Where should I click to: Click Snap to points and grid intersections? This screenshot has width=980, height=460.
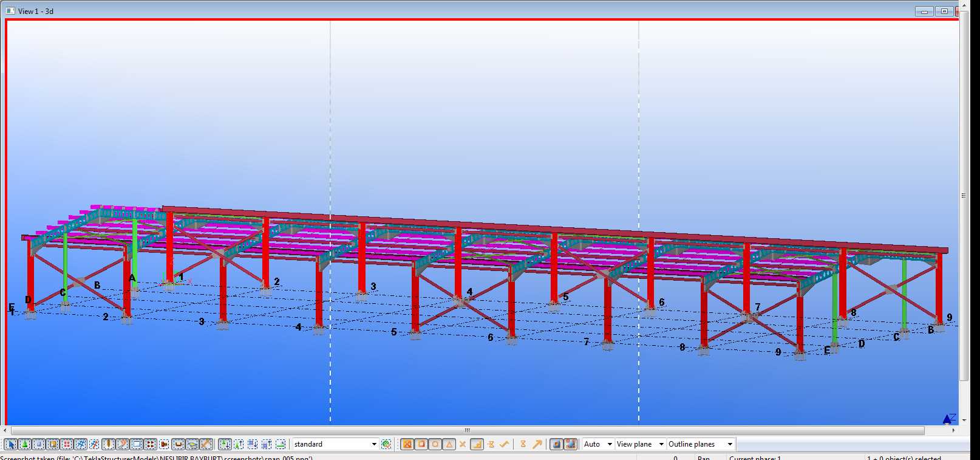[407, 444]
